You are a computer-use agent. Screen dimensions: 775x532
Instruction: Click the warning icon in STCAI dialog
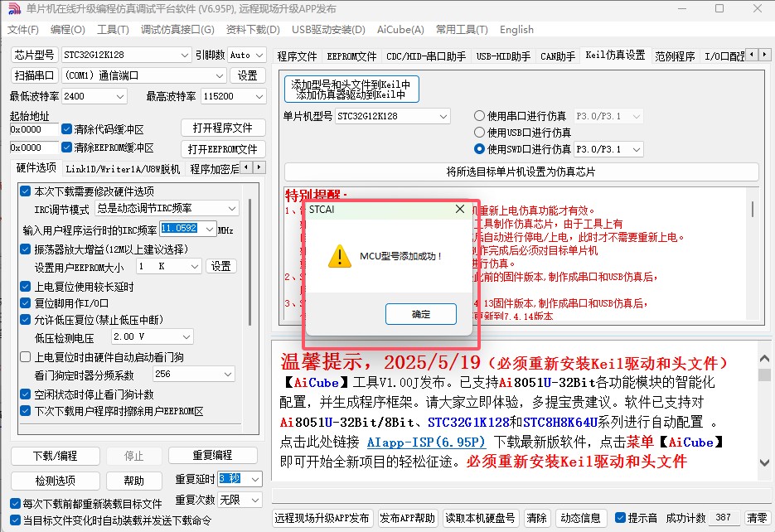(x=340, y=256)
